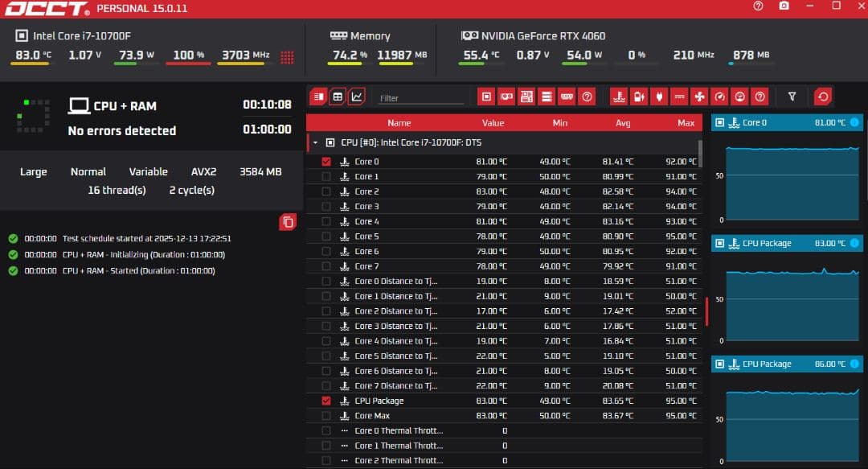Toggle the temperature sensor filter icon

point(618,97)
